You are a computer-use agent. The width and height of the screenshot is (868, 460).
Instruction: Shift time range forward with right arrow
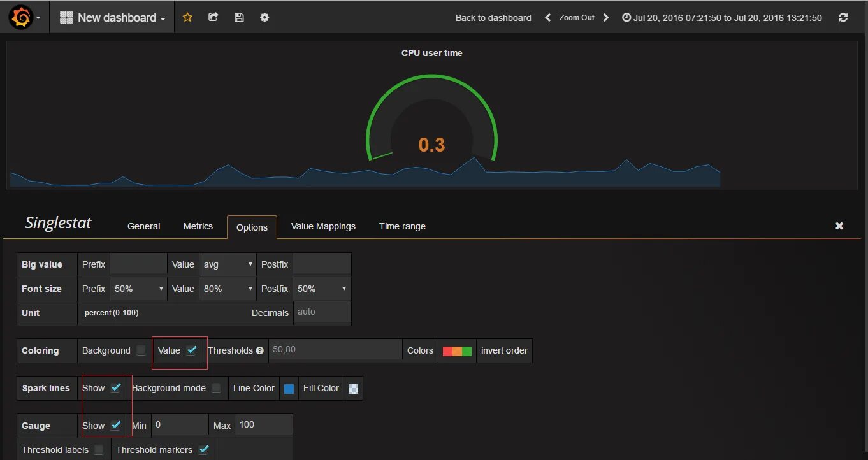pos(606,18)
